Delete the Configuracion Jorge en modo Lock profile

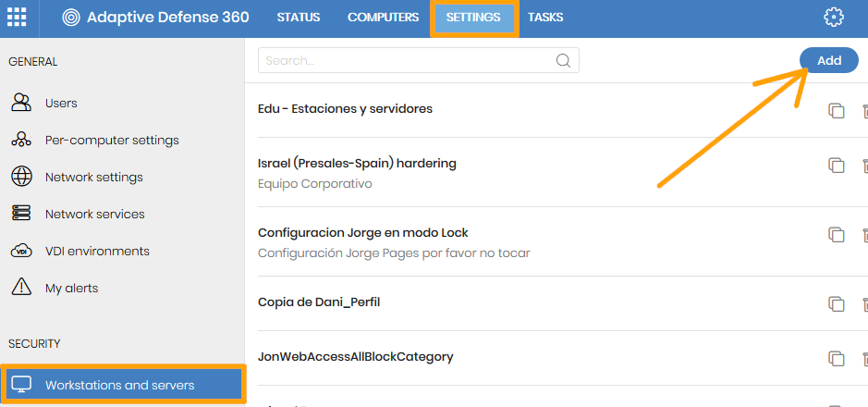865,235
